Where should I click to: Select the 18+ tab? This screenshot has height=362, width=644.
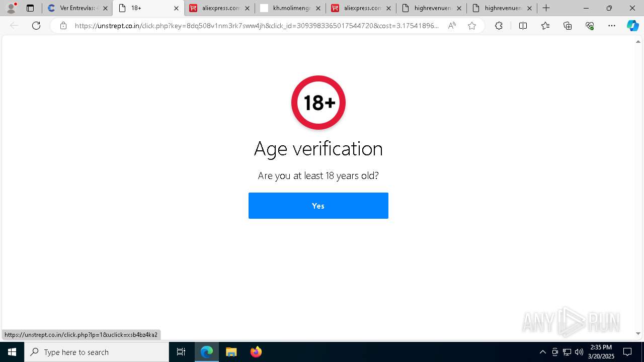[147, 8]
